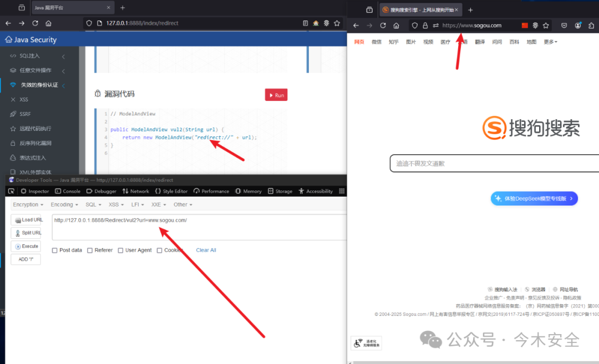Click the red Run button

tap(276, 95)
